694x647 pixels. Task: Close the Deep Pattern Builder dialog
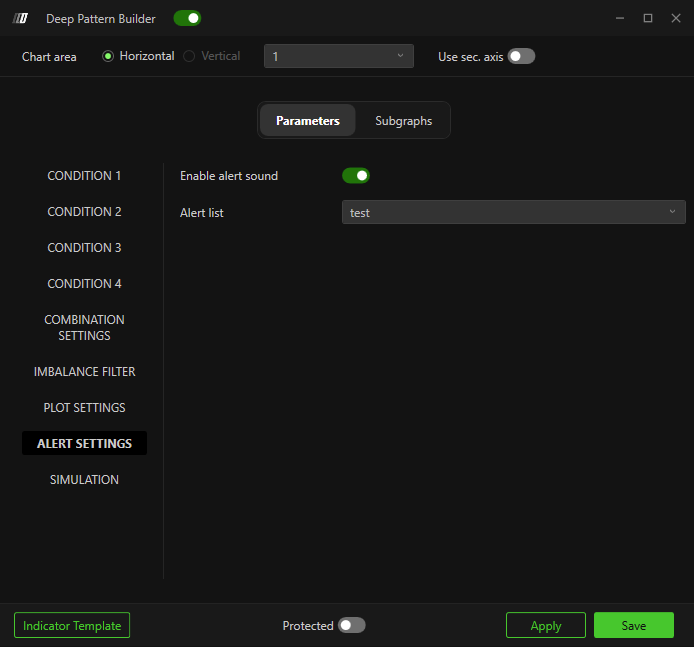coord(674,18)
